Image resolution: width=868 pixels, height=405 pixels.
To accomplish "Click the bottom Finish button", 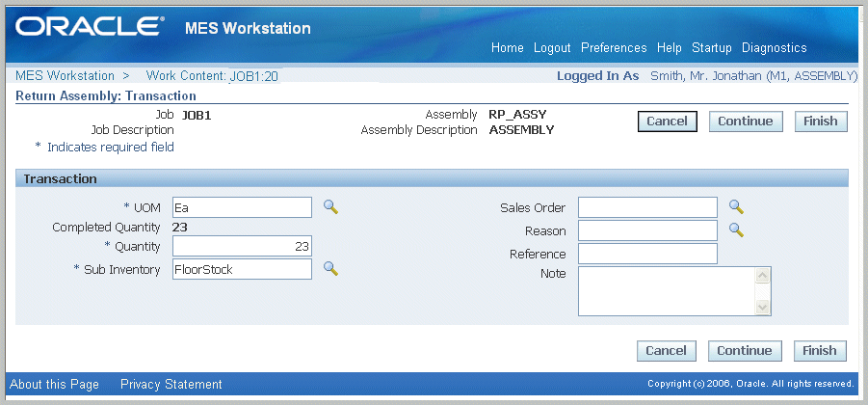I will 820,351.
